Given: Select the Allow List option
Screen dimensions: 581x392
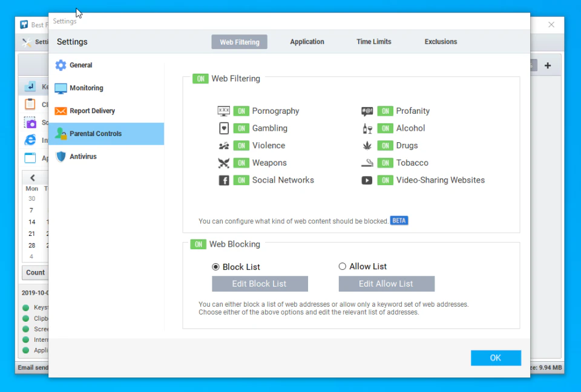Looking at the screenshot, I should coord(343,266).
